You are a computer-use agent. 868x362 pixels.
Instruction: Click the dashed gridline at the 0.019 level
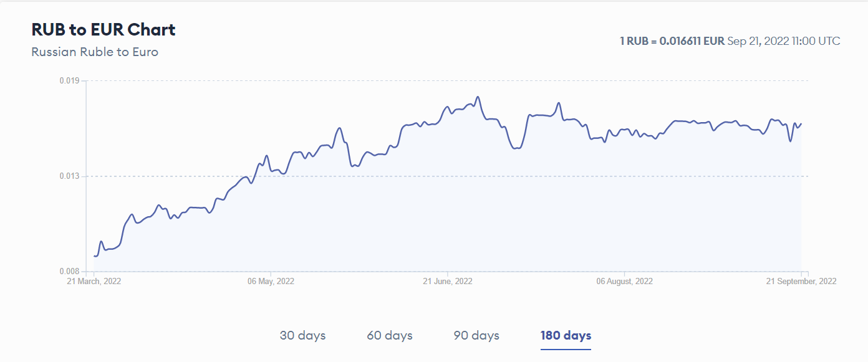pyautogui.click(x=436, y=81)
